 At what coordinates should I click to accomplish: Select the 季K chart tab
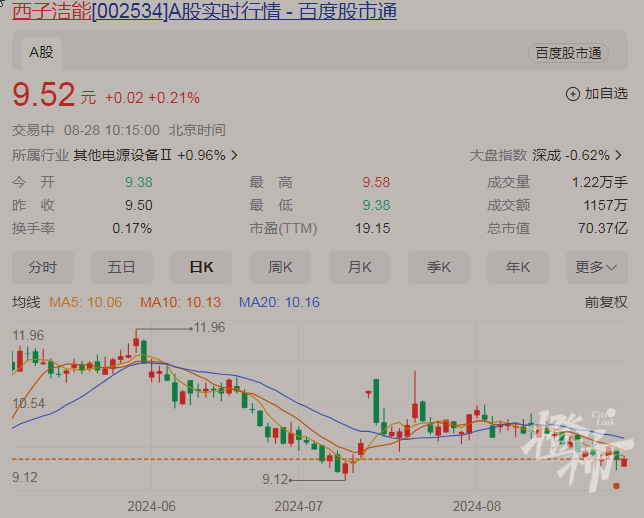pos(439,267)
